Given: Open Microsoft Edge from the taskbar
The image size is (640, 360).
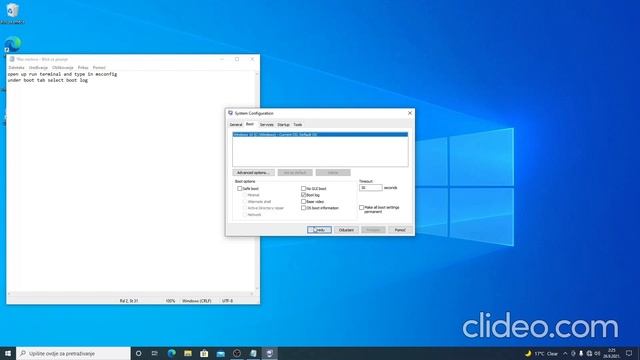Looking at the screenshot, I should 171,353.
